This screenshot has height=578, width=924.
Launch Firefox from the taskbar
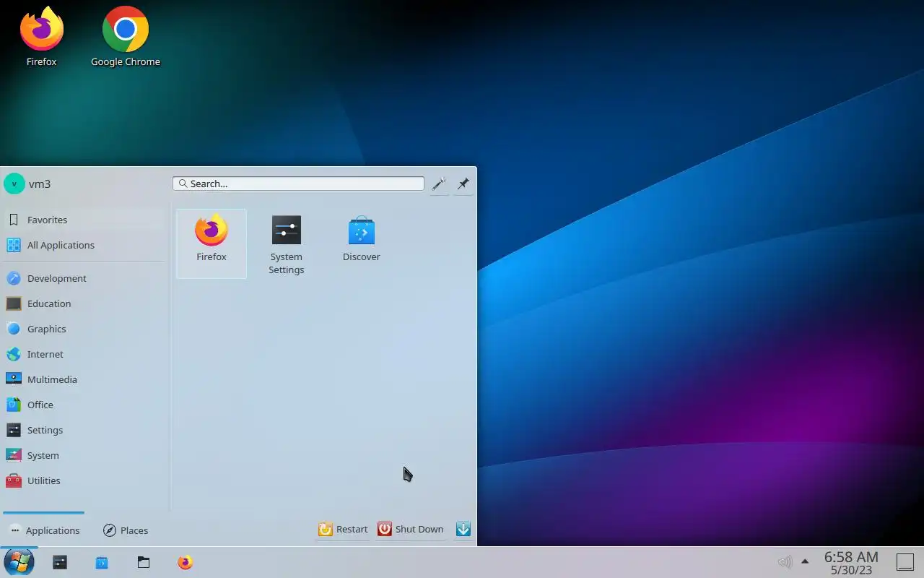pyautogui.click(x=186, y=562)
